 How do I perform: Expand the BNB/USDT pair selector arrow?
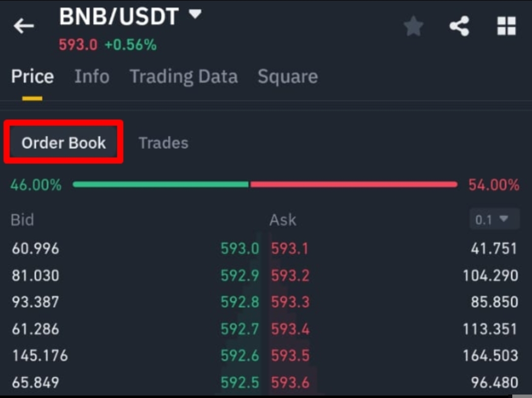[196, 15]
